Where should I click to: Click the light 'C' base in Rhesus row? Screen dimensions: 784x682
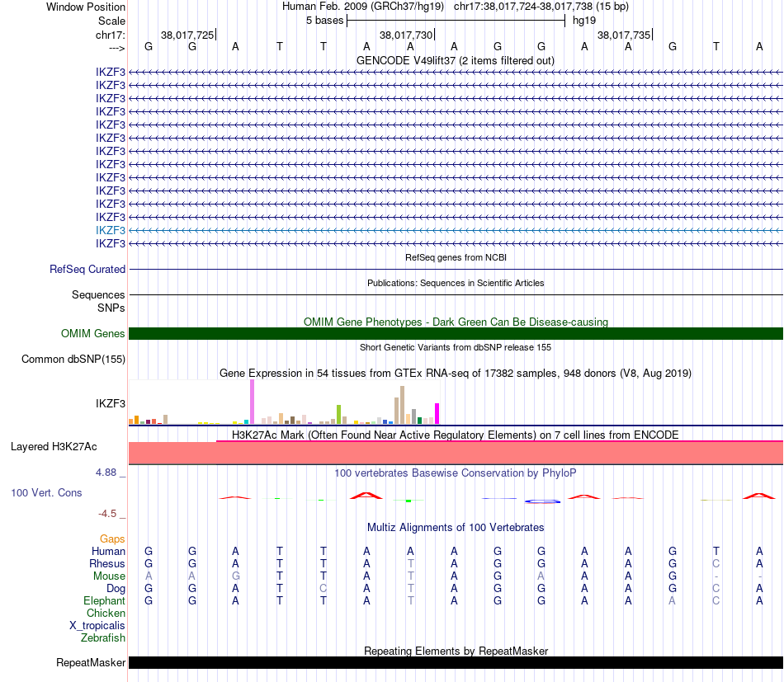click(716, 563)
